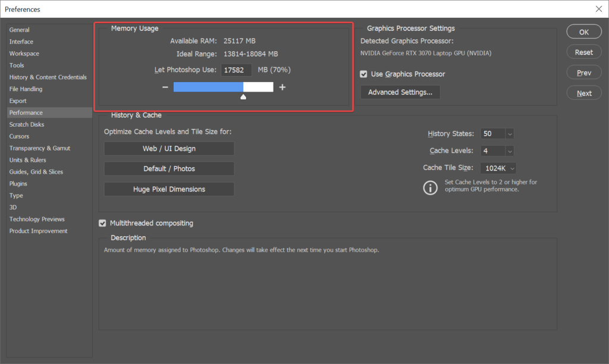Select the Scratch Disks preferences page
Screen dimensions: 609x364
click(x=26, y=124)
